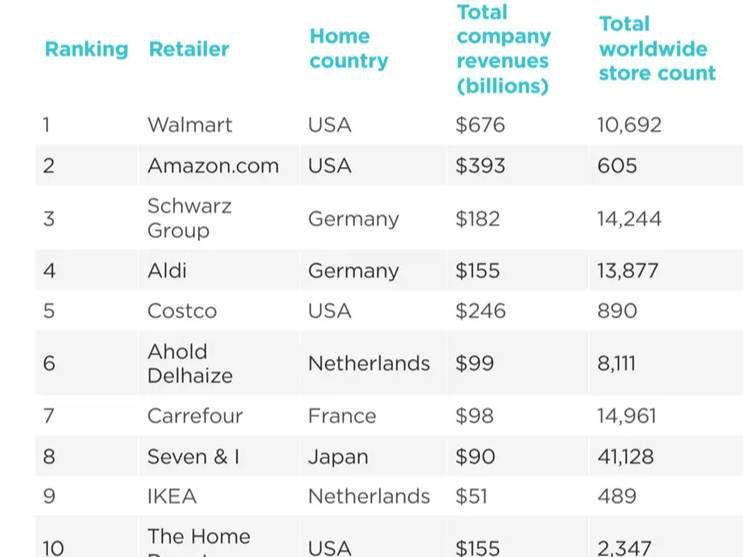
Task: Click the IKEA retailer cell
Action: [x=172, y=497]
